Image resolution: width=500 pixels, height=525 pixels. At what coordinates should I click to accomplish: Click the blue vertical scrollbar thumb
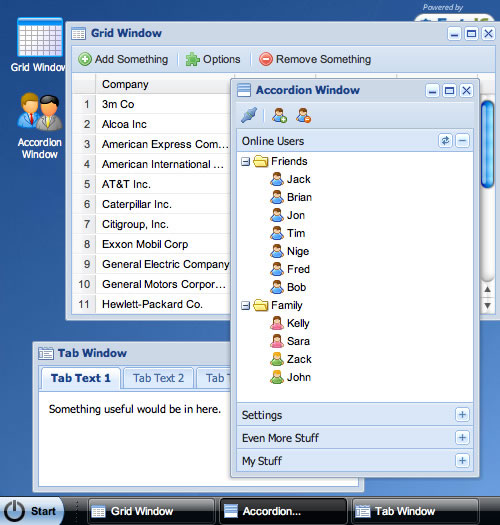487,144
